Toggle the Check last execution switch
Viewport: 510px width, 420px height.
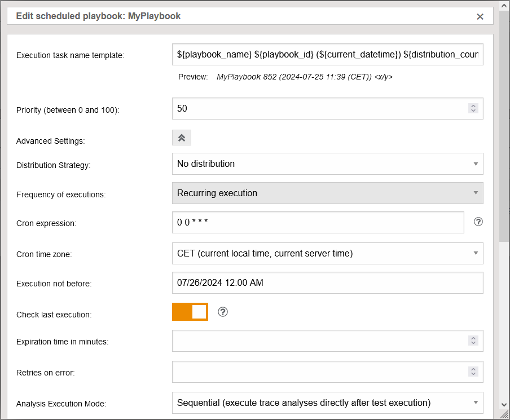pyautogui.click(x=190, y=312)
